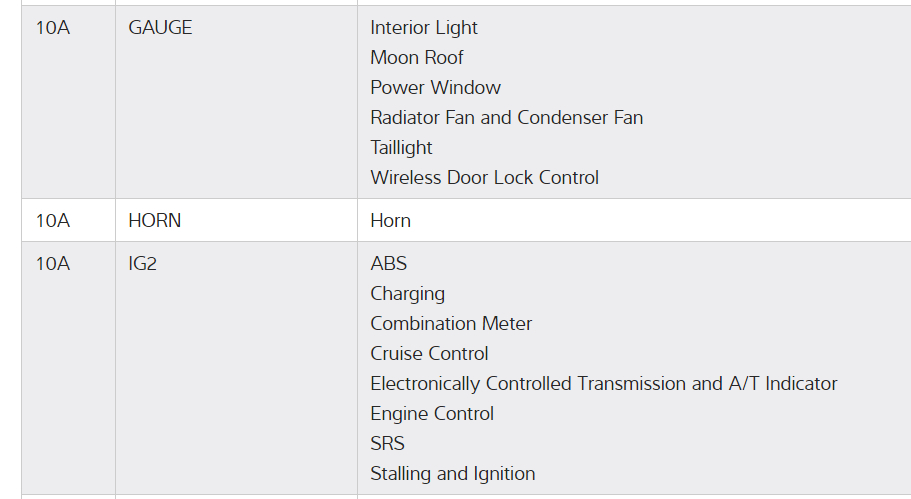Click the 10A amperage in GAUGE row
The height and width of the screenshot is (499, 911).
[x=53, y=28]
